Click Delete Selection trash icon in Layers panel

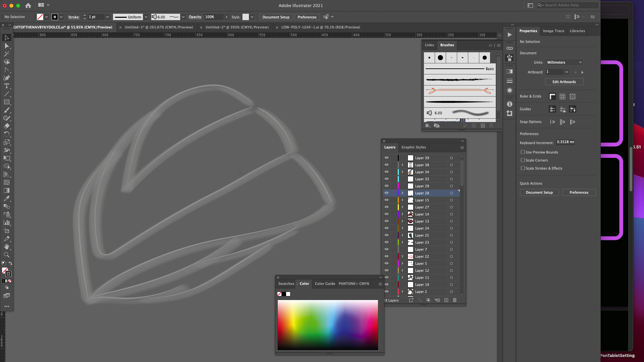[x=454, y=300]
